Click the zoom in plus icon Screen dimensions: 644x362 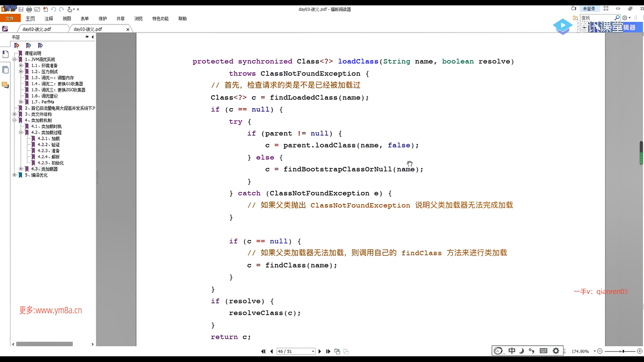[x=640, y=351]
